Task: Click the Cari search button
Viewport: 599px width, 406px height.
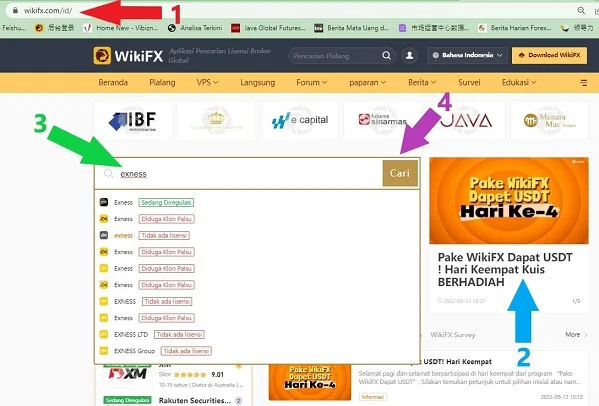Action: pos(400,173)
